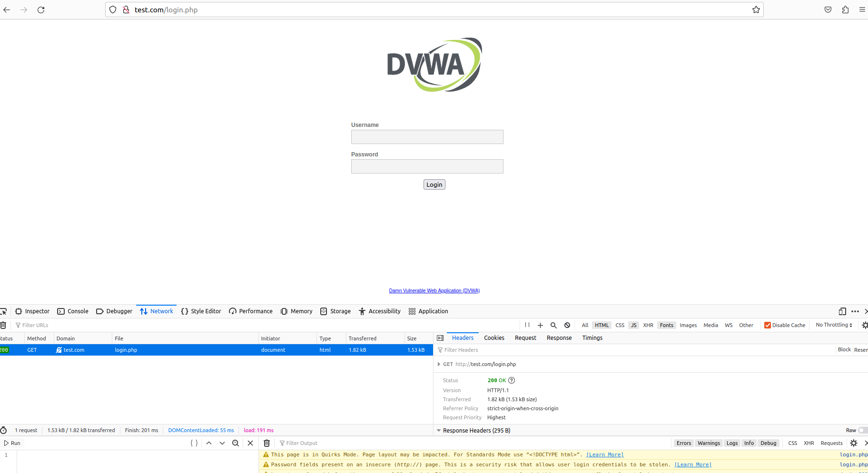Viewport: 868px width, 473px height.
Task: Collapse the Response Headers section
Action: 439,430
